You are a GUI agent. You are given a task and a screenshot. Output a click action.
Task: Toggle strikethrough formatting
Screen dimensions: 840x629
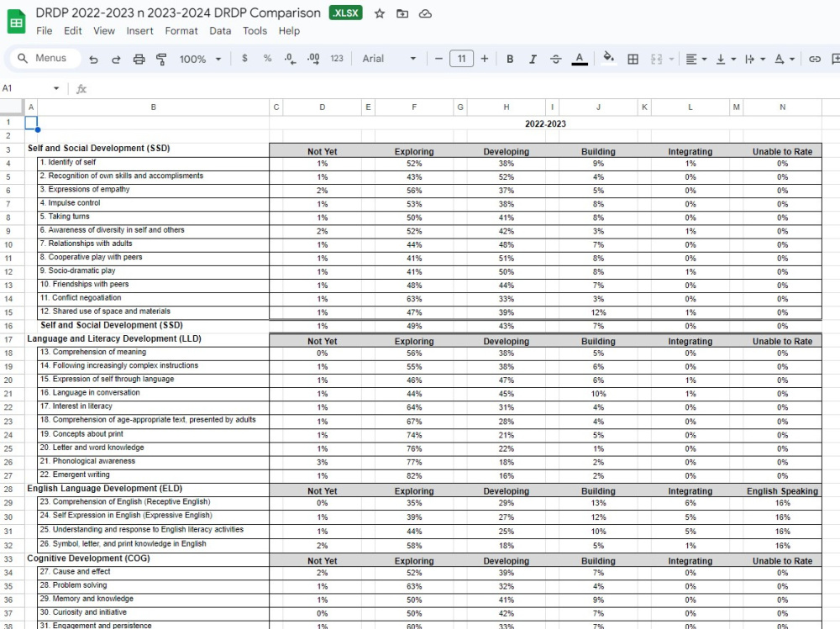pos(555,59)
